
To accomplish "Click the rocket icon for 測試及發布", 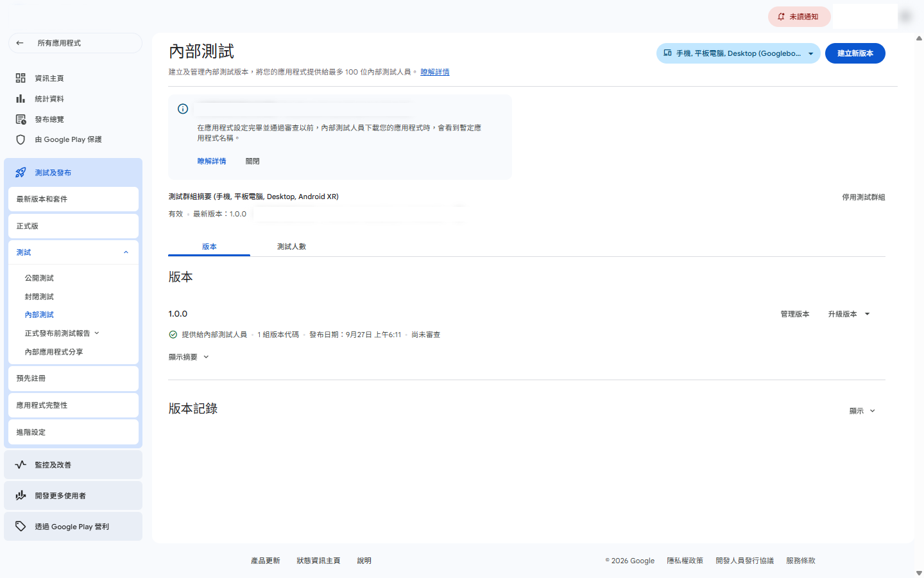I will click(21, 173).
